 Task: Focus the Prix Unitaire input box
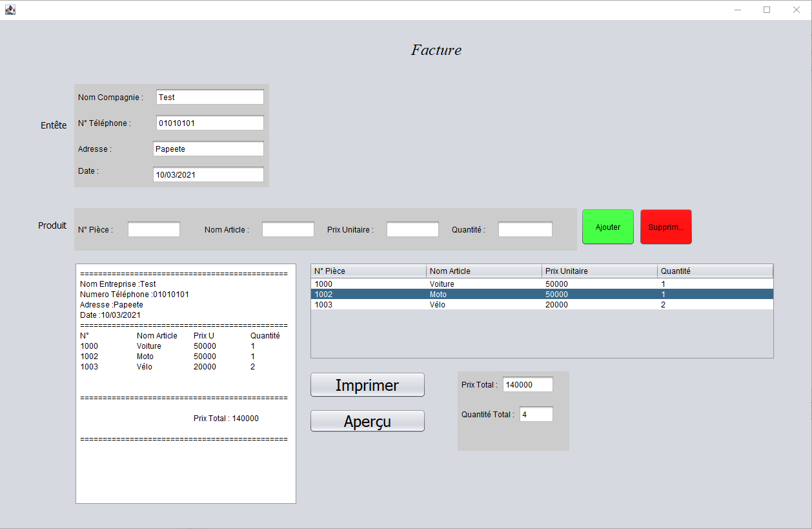click(x=412, y=229)
